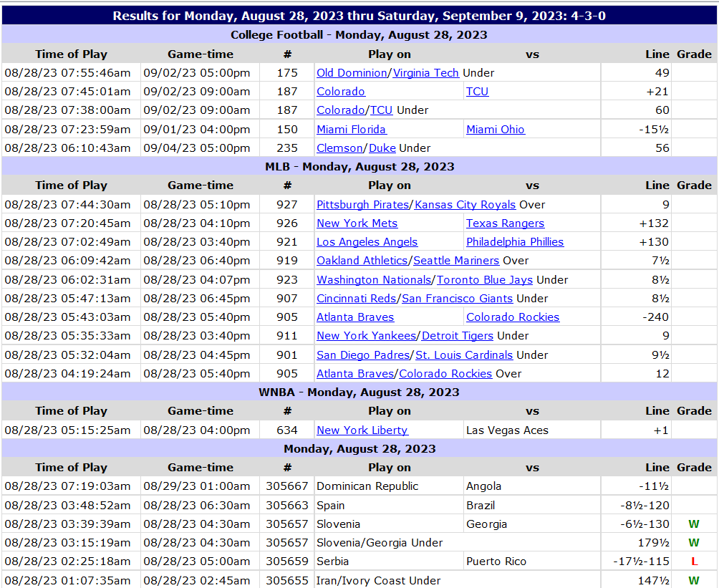719x588 pixels.
Task: Click Atlanta Braves link in -240 row
Action: [x=355, y=318]
